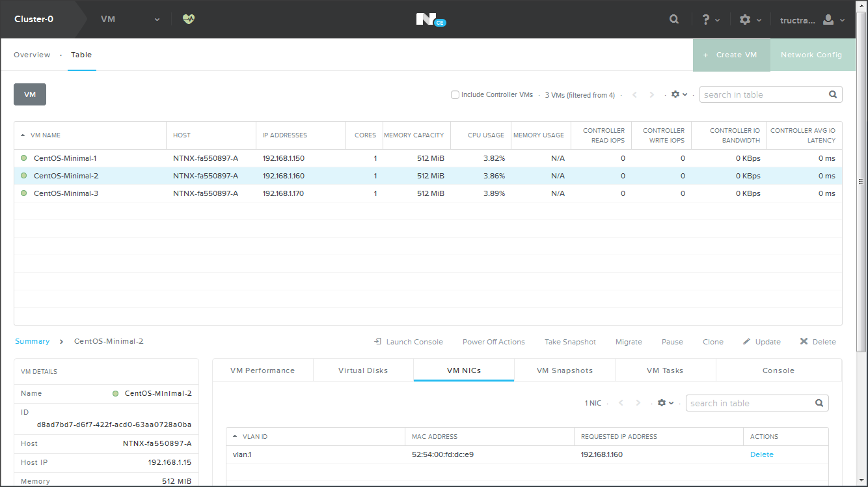
Task: Sort table by VM Name column
Action: [47, 135]
